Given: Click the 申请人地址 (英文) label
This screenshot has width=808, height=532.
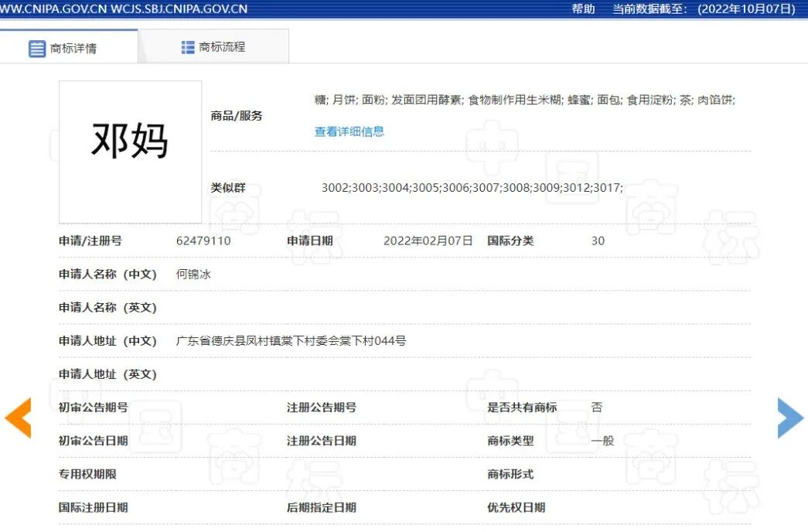Looking at the screenshot, I should tap(107, 374).
